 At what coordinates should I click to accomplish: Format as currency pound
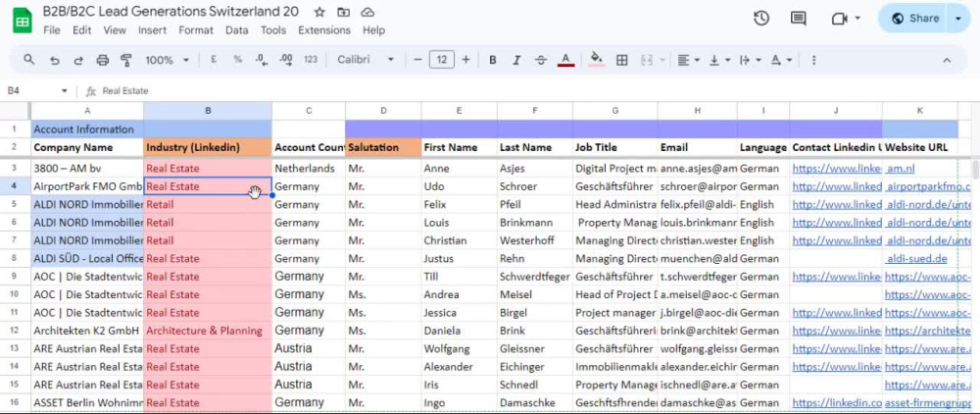point(214,60)
